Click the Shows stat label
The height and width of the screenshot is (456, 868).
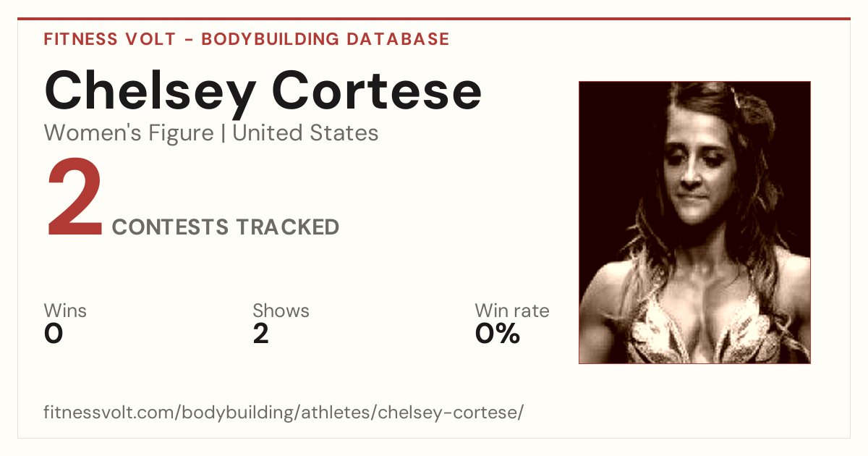point(281,311)
